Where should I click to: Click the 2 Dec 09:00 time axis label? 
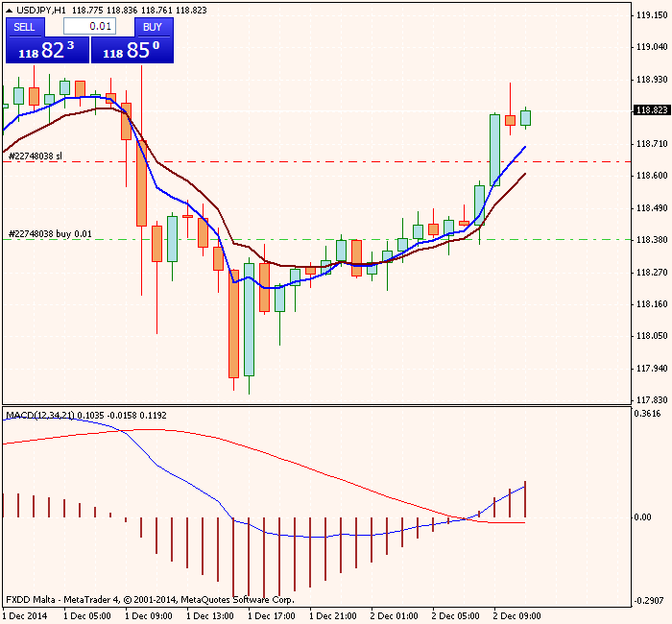(516, 615)
